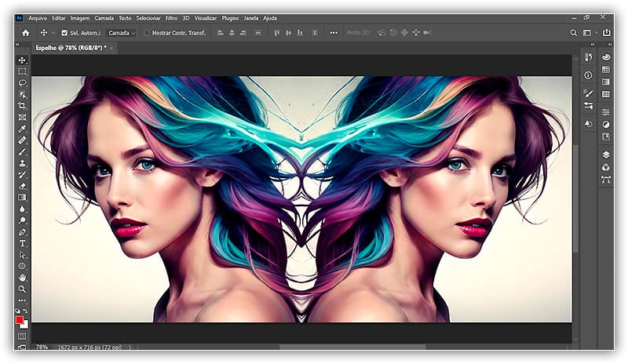Enable Mostrar Contr. Transf. checkbox
Screen dimensions: 628x364
pos(147,33)
